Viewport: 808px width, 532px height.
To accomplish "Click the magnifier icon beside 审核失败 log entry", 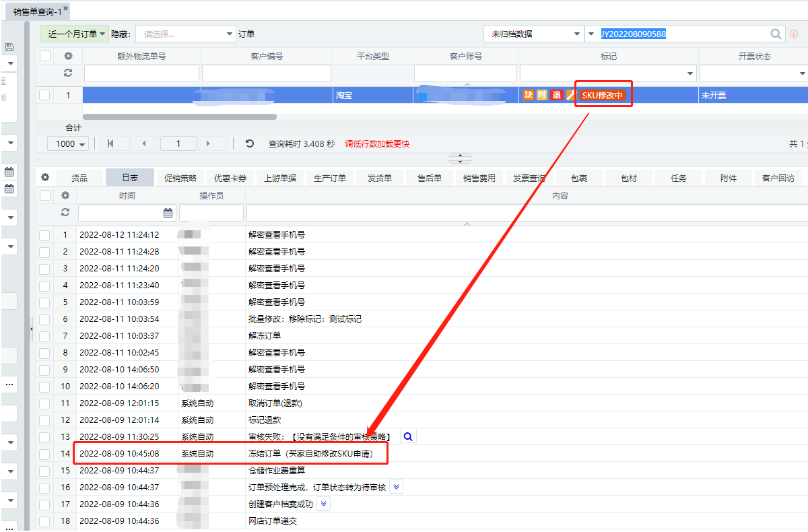I will coord(408,437).
